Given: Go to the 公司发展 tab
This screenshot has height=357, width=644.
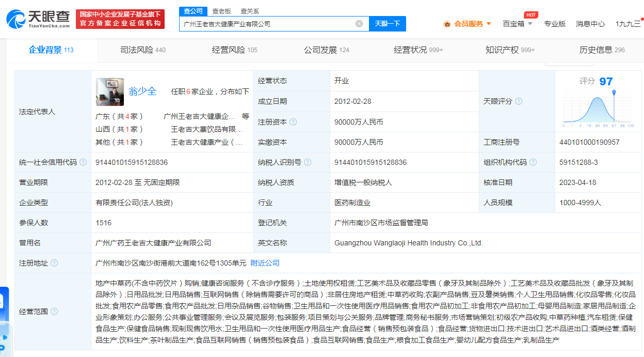Looking at the screenshot, I should pyautogui.click(x=327, y=50).
